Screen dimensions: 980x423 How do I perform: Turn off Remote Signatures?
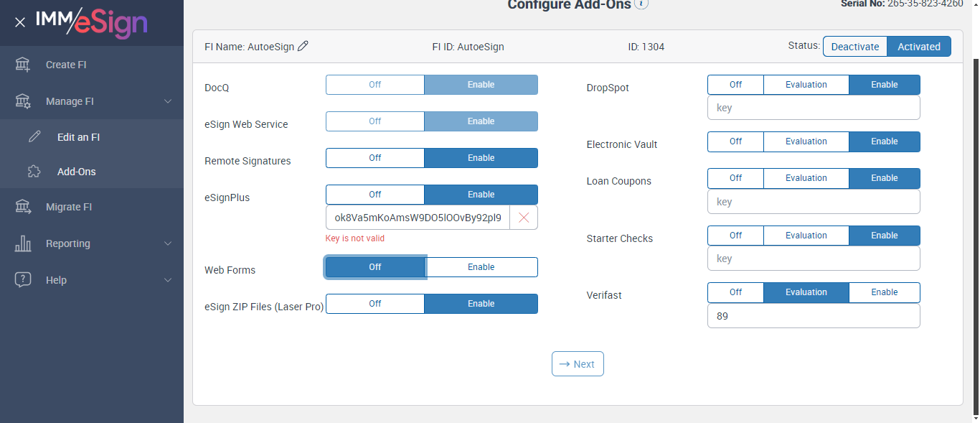click(x=375, y=158)
